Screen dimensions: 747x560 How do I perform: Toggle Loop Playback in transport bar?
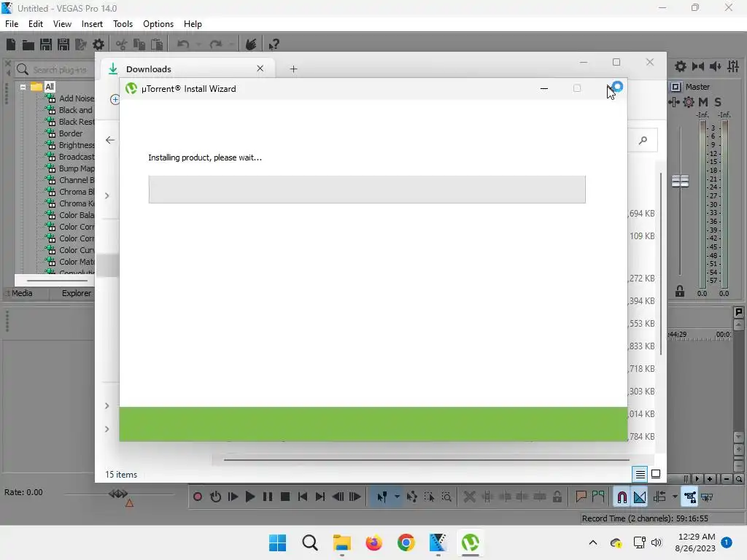pos(215,497)
